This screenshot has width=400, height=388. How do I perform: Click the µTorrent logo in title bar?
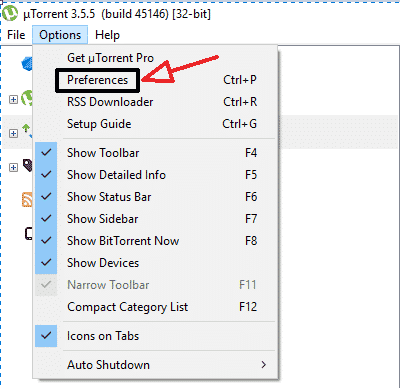10,14
